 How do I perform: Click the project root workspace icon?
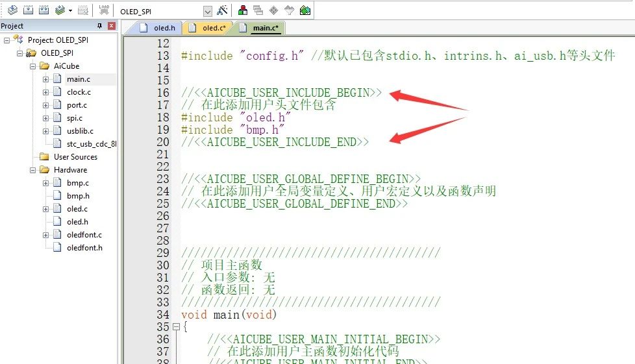click(18, 40)
